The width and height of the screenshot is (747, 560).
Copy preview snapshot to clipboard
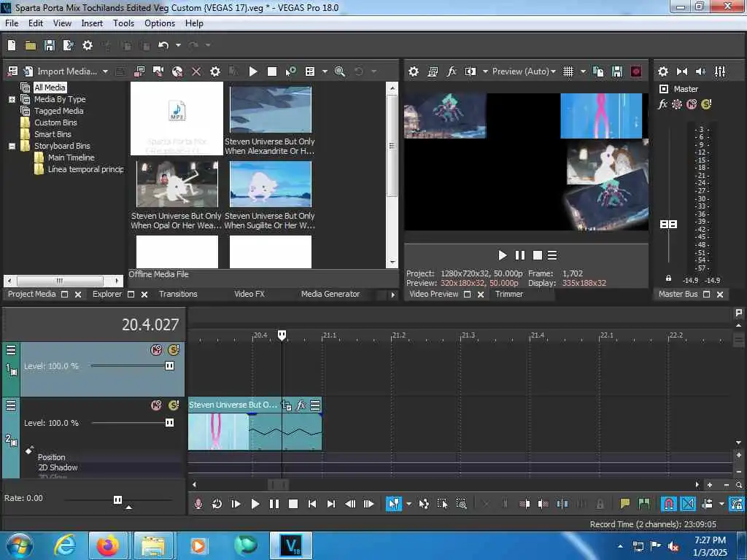pos(598,71)
